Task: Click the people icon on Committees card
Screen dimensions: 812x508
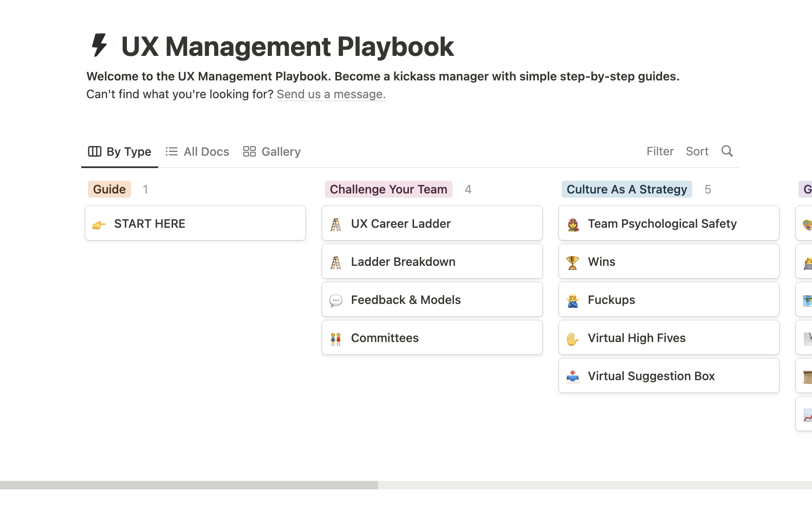Action: point(336,339)
